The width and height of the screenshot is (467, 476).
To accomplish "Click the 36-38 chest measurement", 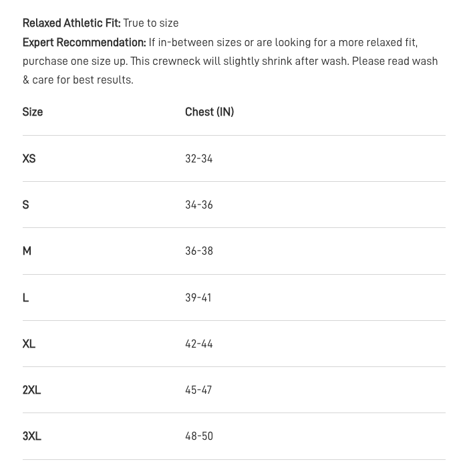I will [x=198, y=251].
